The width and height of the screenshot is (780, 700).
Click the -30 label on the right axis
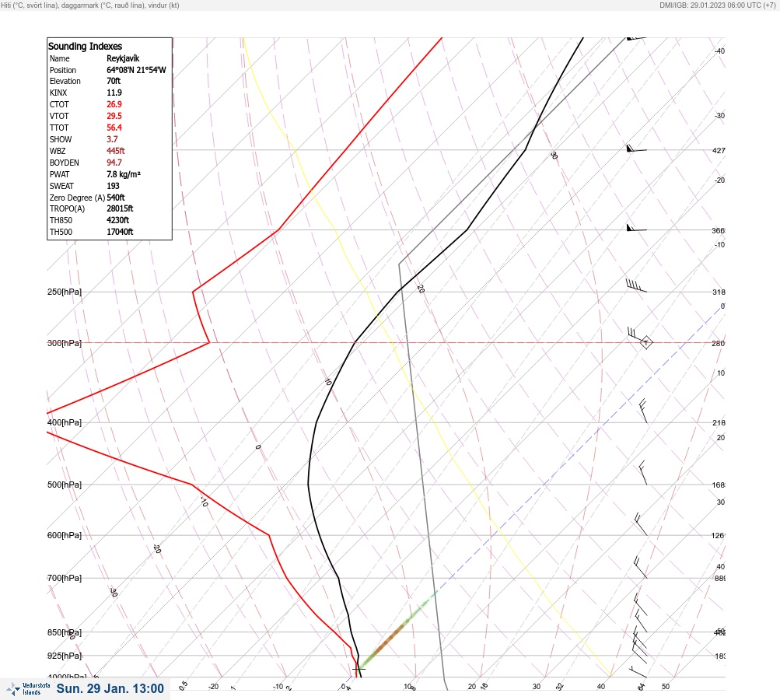[720, 115]
